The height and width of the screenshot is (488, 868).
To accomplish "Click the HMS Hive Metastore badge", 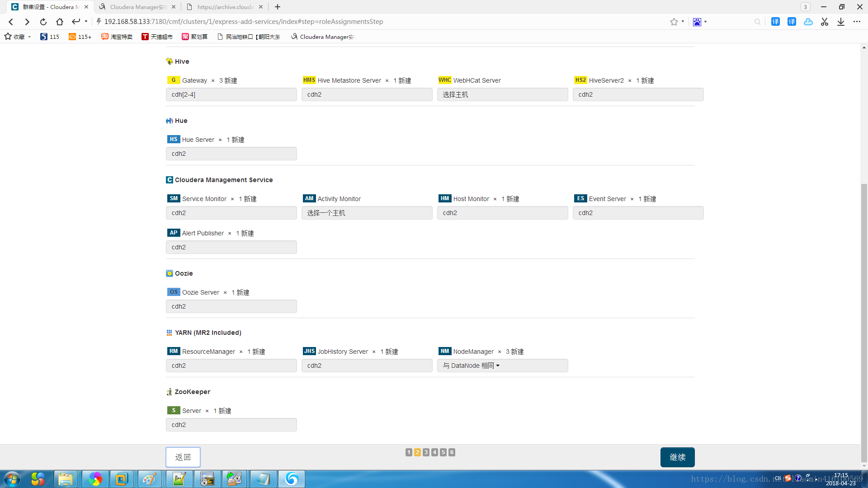I will [309, 80].
